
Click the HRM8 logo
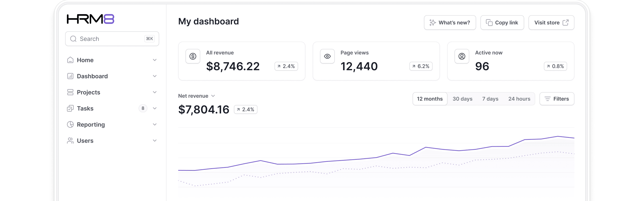click(x=91, y=19)
